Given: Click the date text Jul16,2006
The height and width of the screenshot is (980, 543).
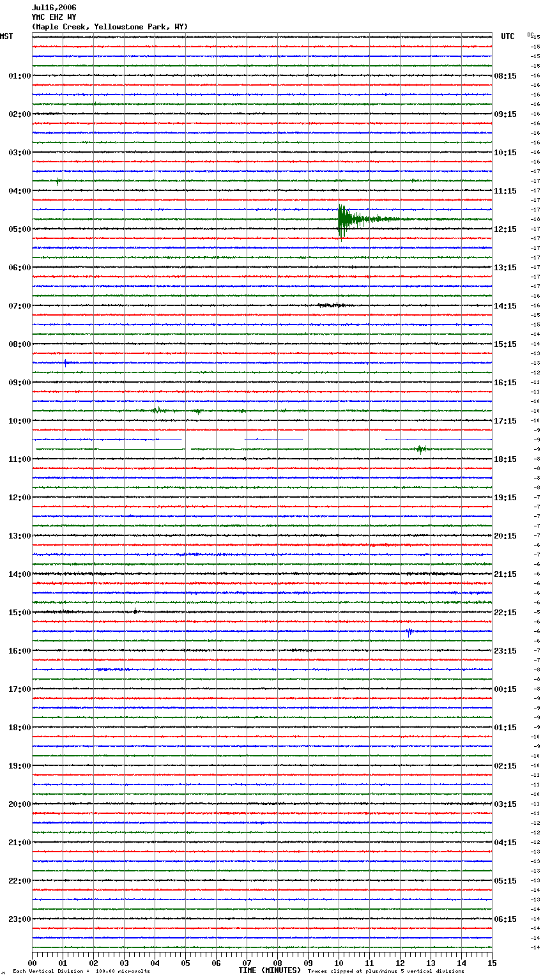Looking at the screenshot, I should (54, 8).
